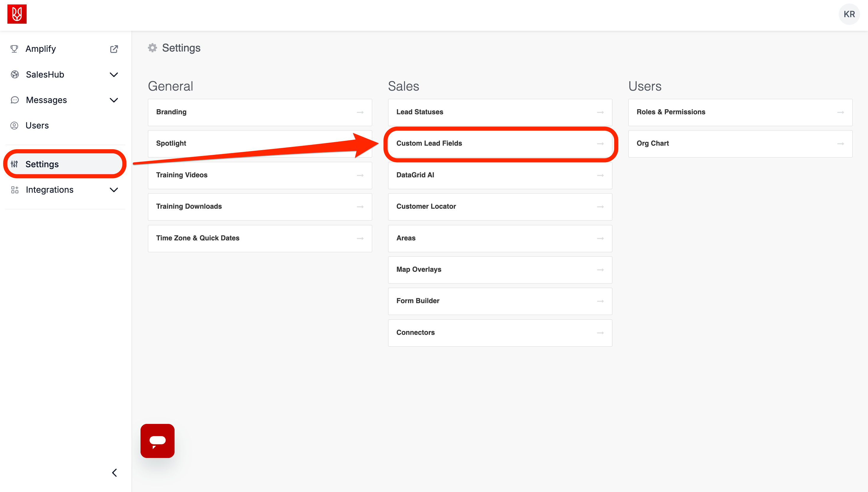Screen dimensions: 868x492
Task: Click the arrow on the Connectors row
Action: click(x=600, y=333)
